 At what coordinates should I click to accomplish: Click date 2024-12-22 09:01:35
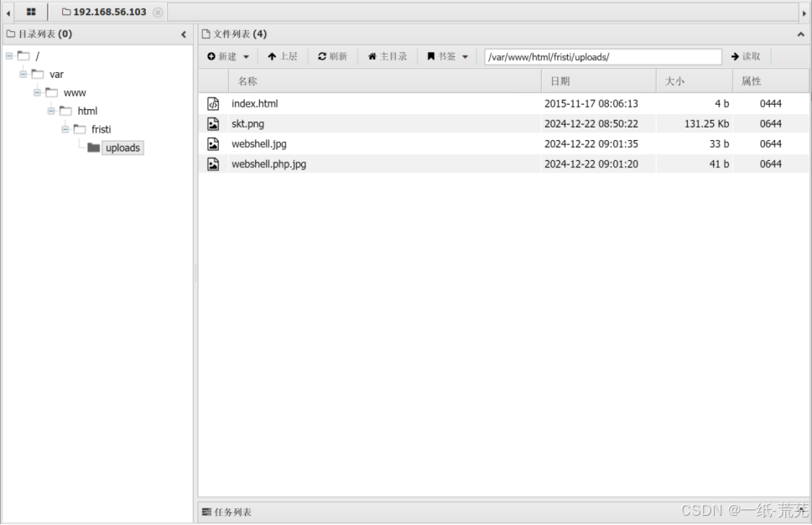[591, 144]
